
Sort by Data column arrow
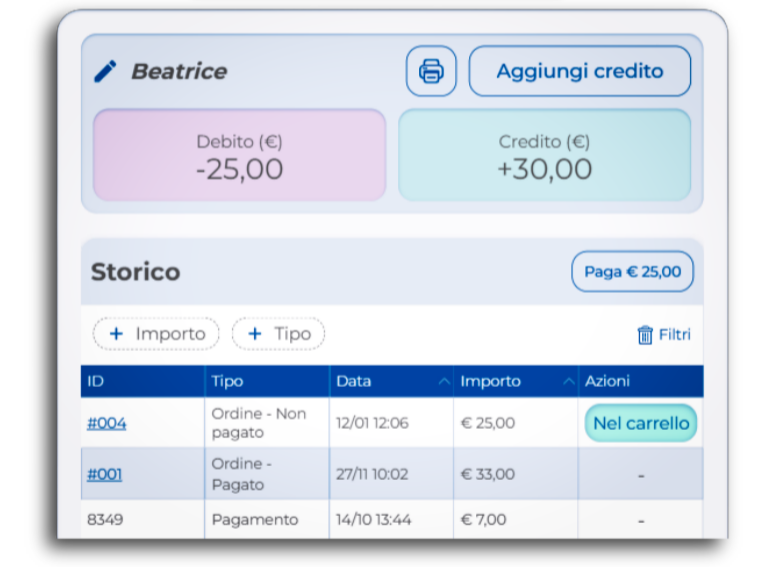(443, 382)
